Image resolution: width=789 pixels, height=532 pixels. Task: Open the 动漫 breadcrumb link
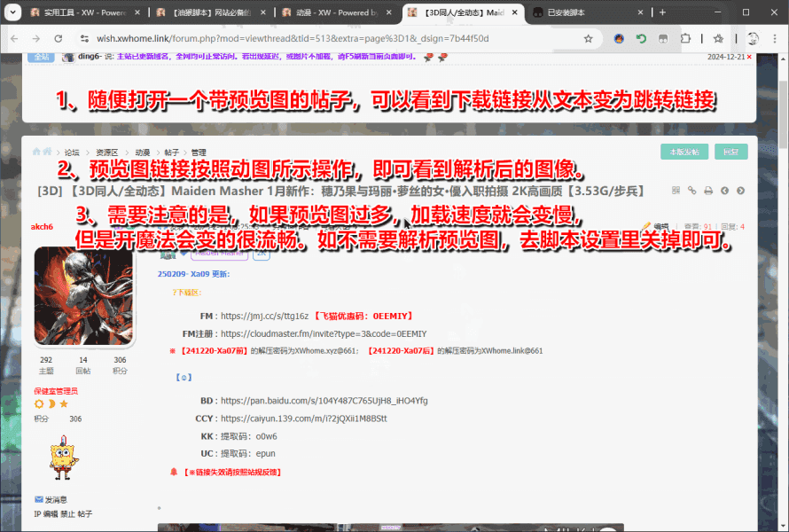point(143,152)
